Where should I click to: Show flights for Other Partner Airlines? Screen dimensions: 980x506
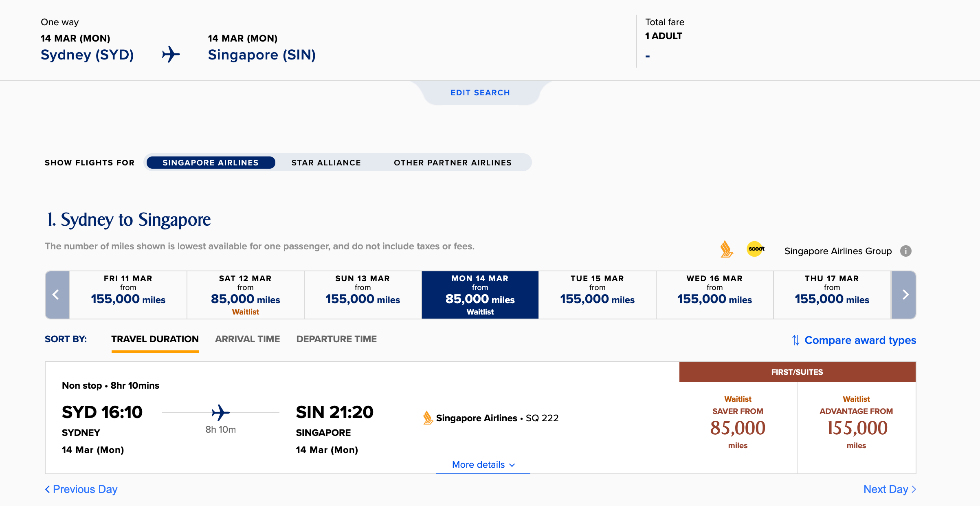[452, 163]
